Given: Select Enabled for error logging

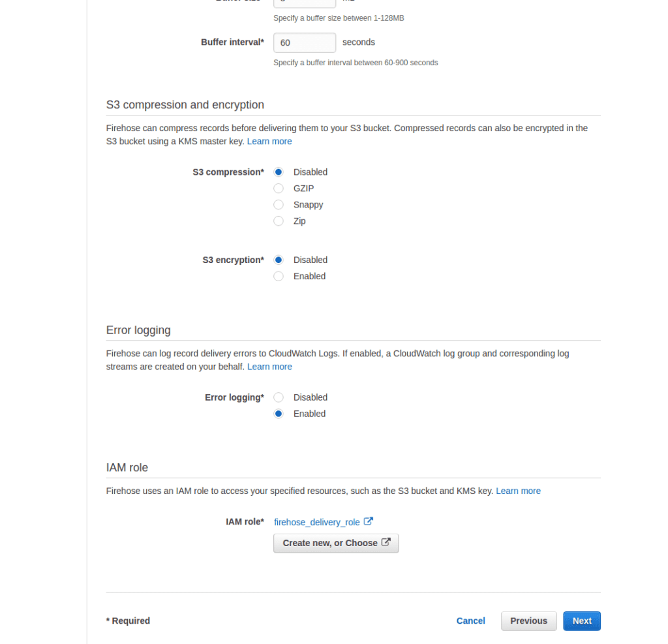Looking at the screenshot, I should 279,414.
